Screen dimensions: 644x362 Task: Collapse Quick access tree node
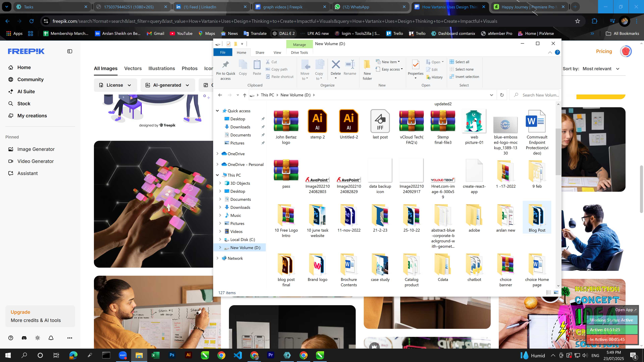click(217, 111)
